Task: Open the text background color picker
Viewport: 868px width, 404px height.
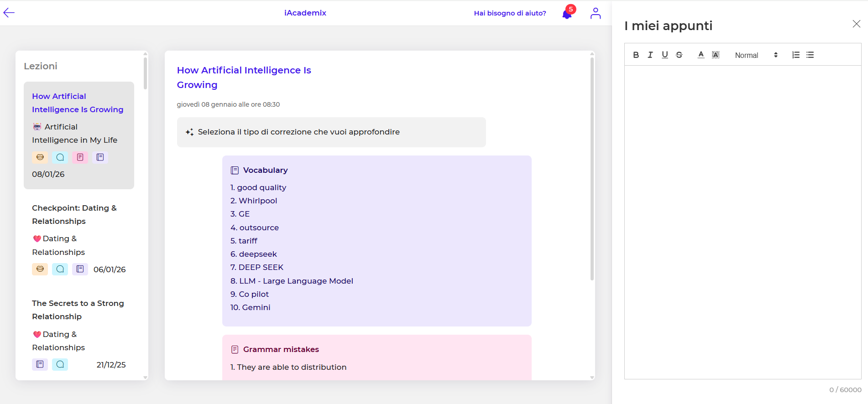Action: [716, 55]
